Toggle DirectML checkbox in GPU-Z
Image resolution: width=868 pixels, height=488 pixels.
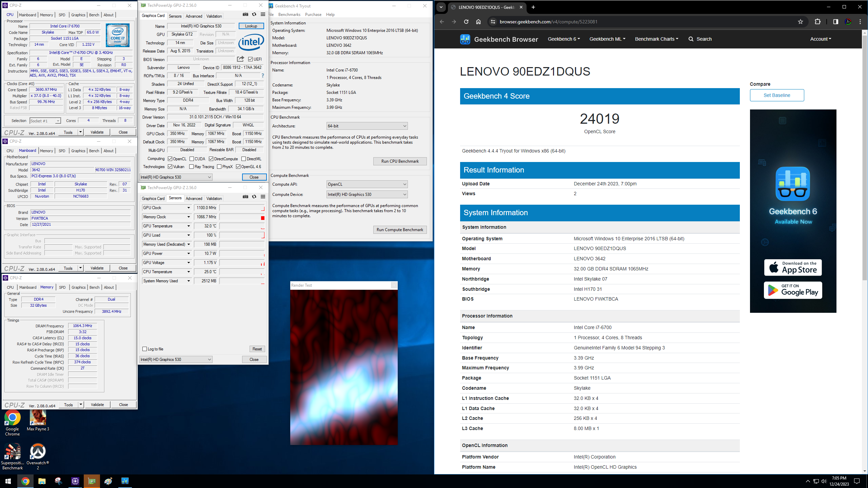[244, 159]
